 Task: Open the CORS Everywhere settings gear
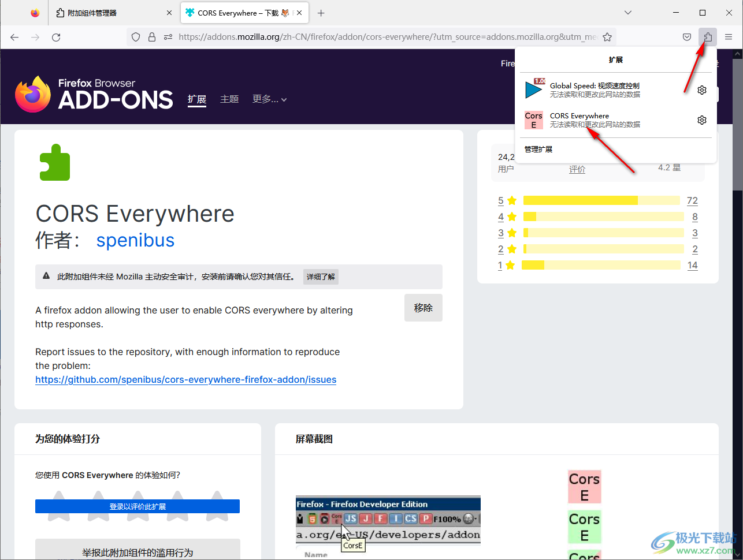702,120
